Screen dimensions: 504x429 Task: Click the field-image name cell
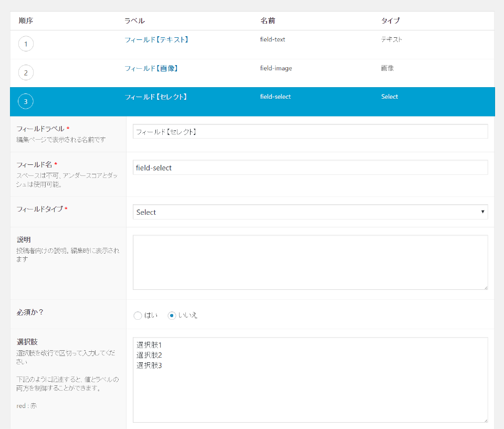(276, 68)
